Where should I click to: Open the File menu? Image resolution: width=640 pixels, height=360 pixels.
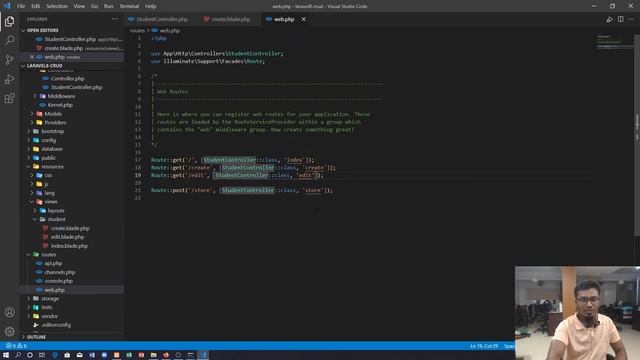(x=21, y=6)
